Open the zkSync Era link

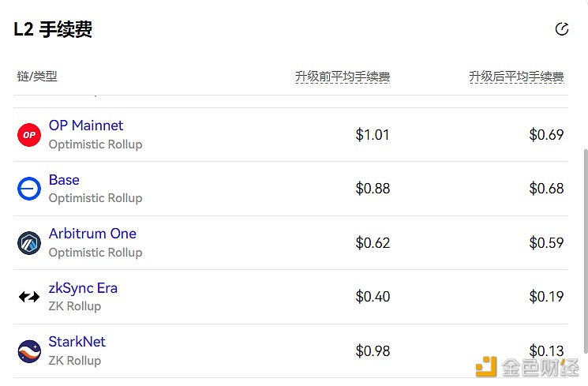[83, 288]
